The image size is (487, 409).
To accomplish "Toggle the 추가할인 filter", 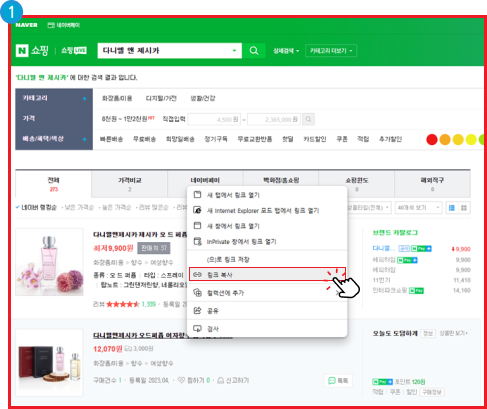I will pos(390,139).
